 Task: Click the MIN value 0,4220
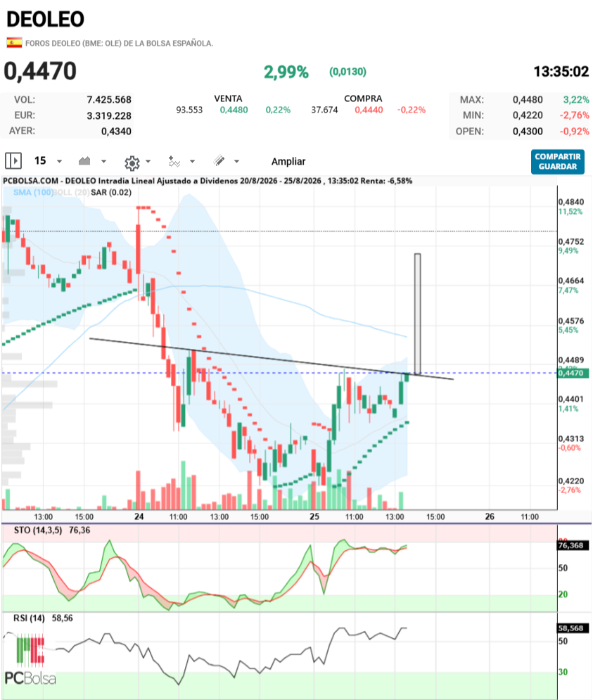pos(528,115)
